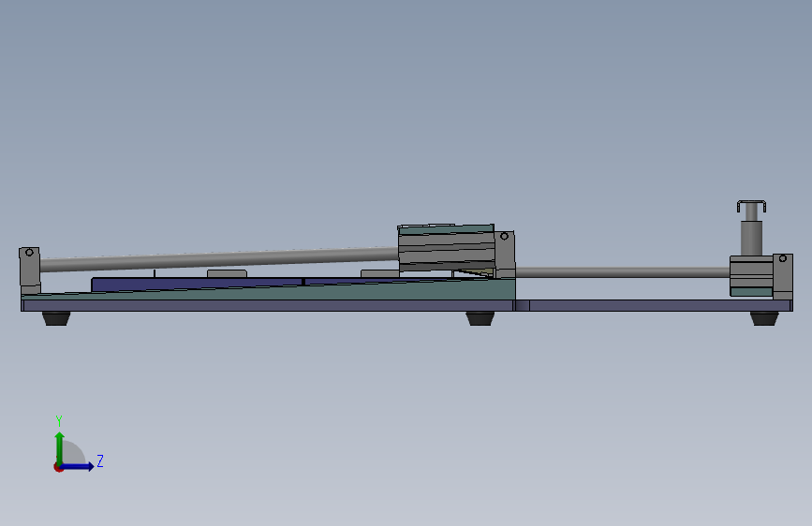Select the right end bracket with hole

pyautogui.click(x=782, y=276)
